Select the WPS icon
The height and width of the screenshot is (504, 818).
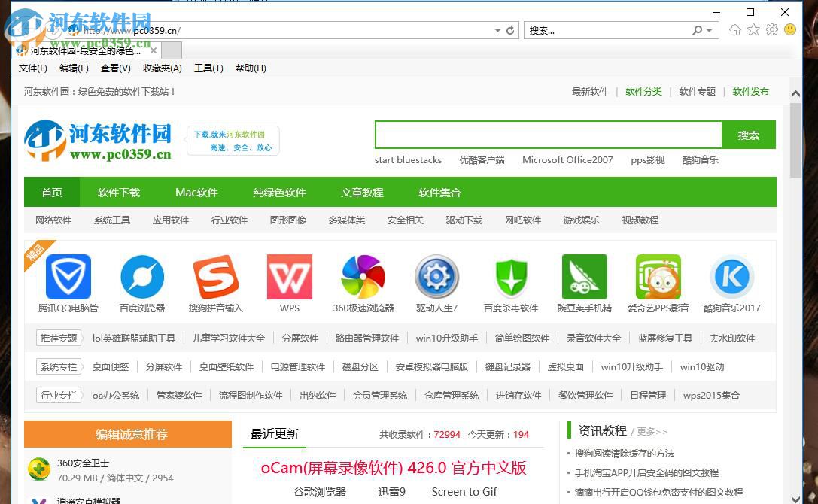[289, 277]
